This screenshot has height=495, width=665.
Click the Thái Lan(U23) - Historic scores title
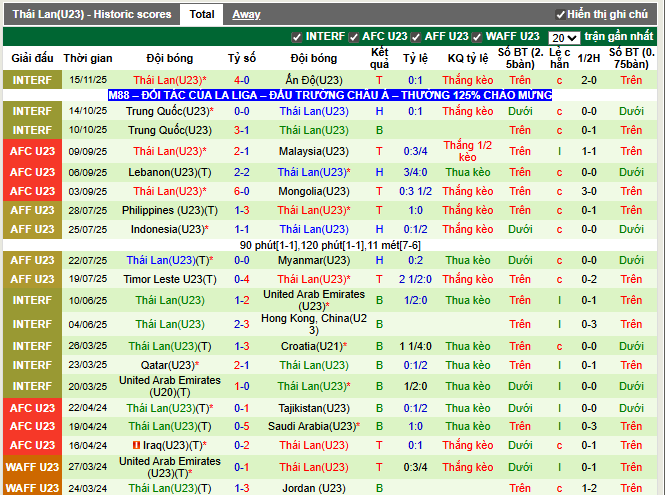pyautogui.click(x=92, y=14)
